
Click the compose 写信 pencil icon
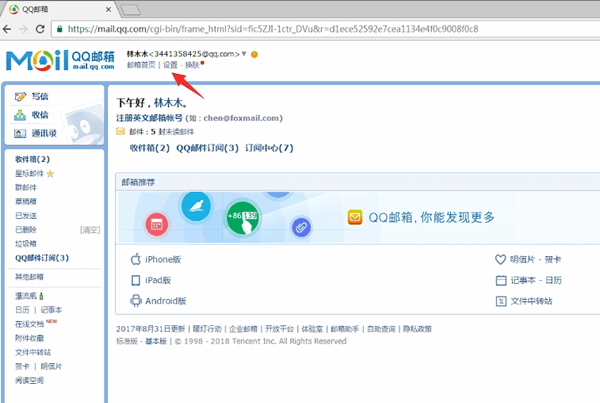point(20,97)
